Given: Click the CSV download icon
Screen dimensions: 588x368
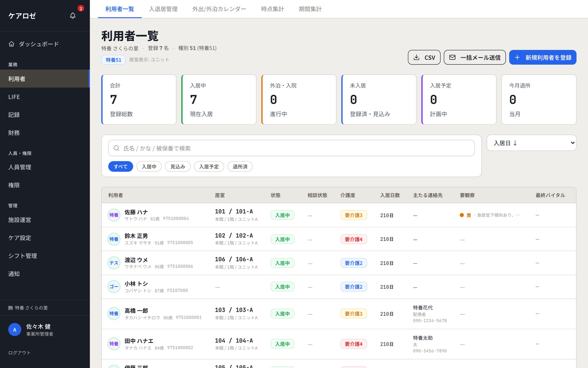Looking at the screenshot, I should coord(416,58).
